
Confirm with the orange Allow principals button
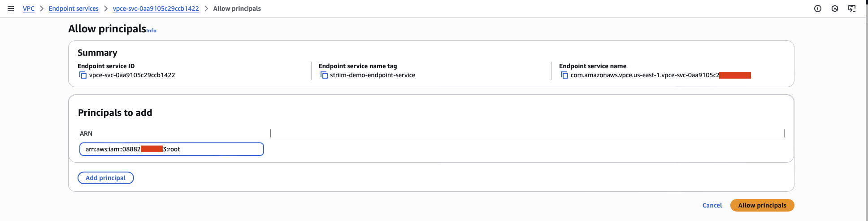(762, 205)
